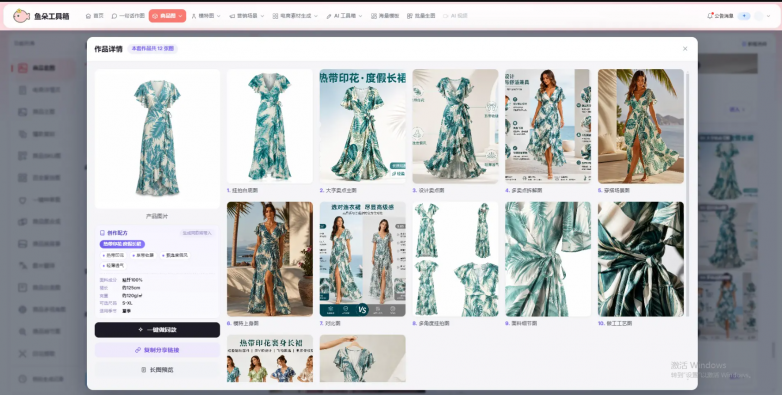Viewport: 782px width, 395px height.
Task: Open thumbnail 9 fabric detail close-up
Action: 548,259
